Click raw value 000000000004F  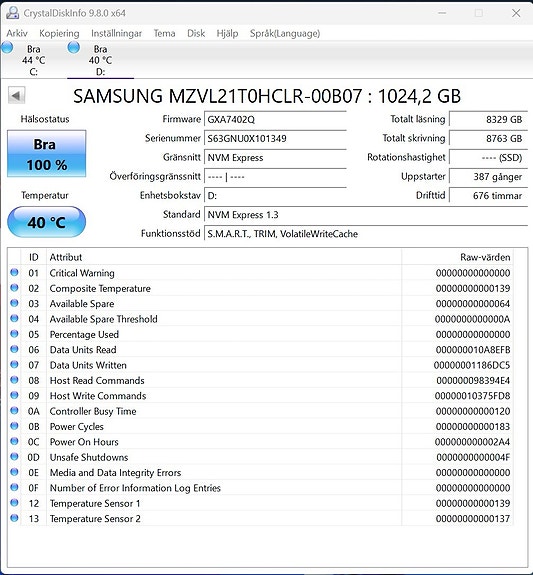pyautogui.click(x=473, y=457)
